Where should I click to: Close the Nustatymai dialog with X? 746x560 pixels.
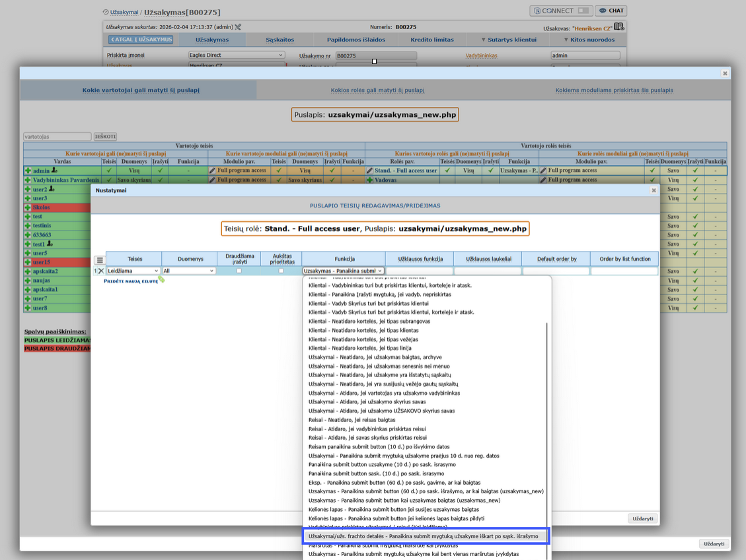(x=653, y=190)
